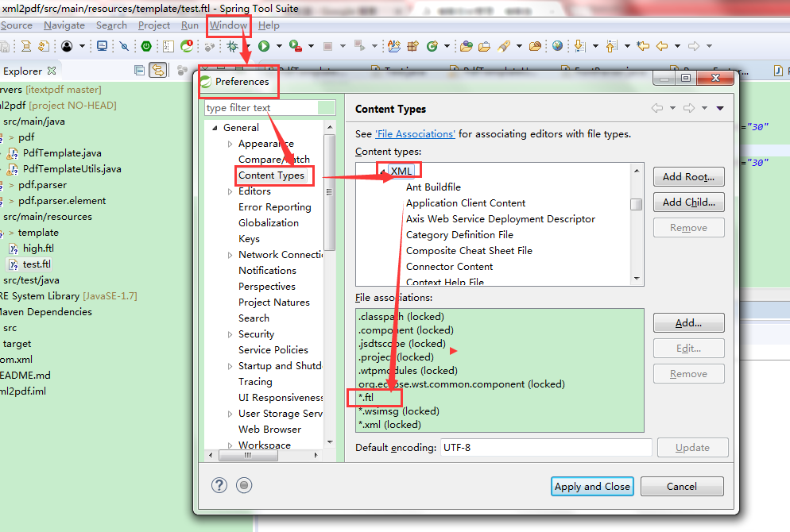Click the Apply and Close button
The width and height of the screenshot is (790, 532).
pos(592,486)
